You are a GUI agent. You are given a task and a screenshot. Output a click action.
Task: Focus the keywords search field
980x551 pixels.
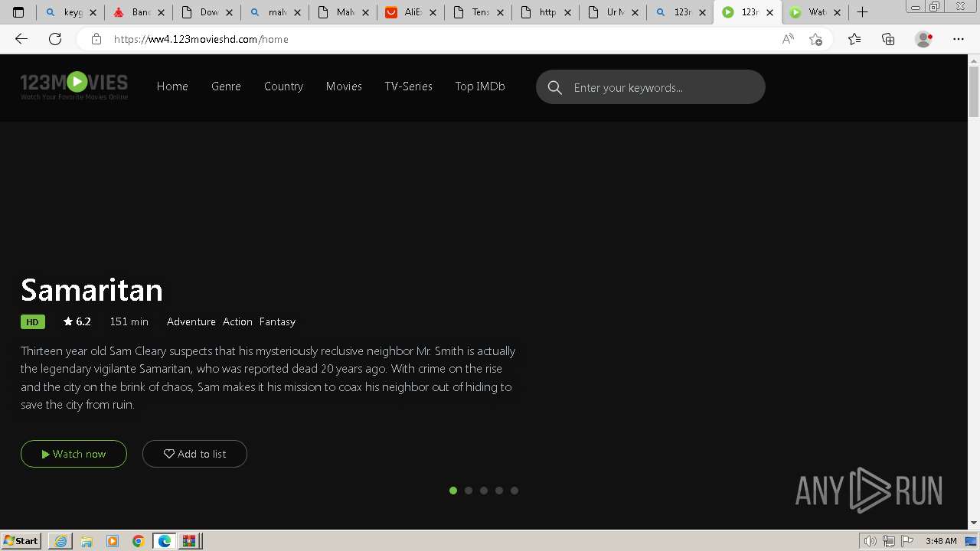[x=651, y=87]
